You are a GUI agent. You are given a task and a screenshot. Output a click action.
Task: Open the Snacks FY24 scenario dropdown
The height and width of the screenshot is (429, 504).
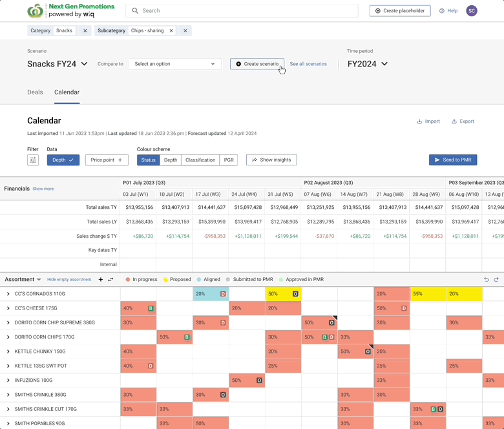tap(58, 63)
